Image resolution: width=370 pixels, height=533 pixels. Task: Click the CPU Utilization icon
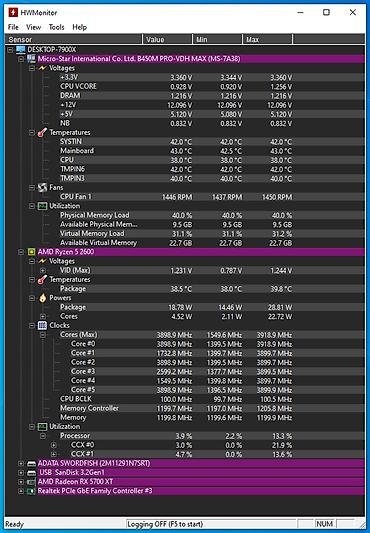[42, 426]
